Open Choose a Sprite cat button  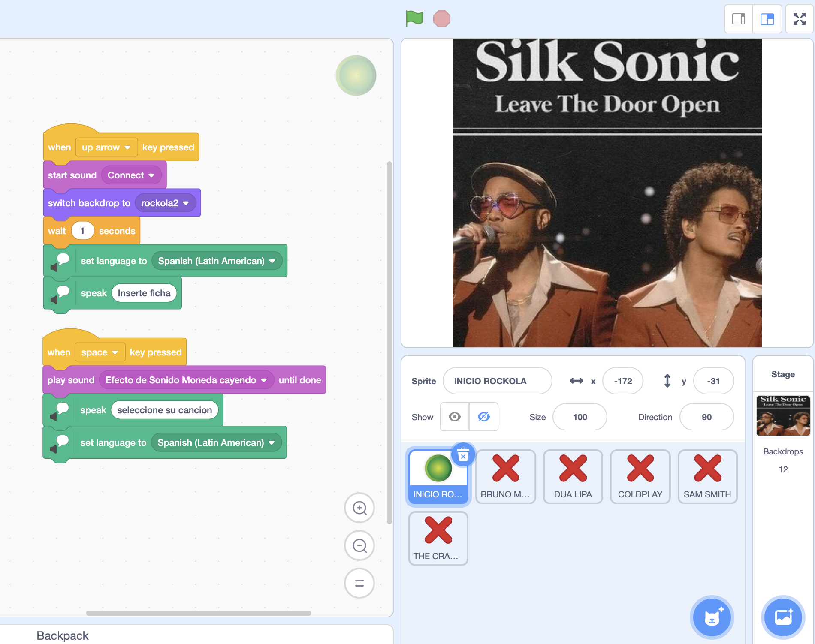[712, 617]
